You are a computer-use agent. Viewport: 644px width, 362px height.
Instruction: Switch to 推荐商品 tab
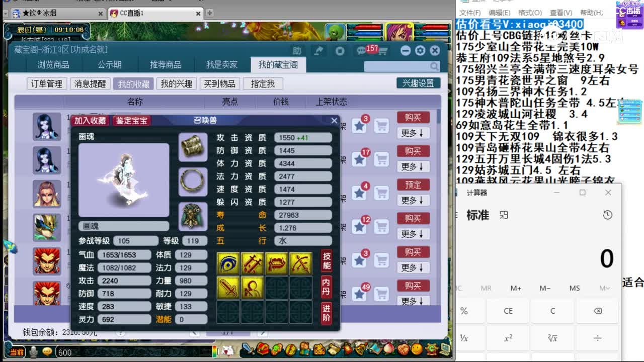[x=166, y=64]
